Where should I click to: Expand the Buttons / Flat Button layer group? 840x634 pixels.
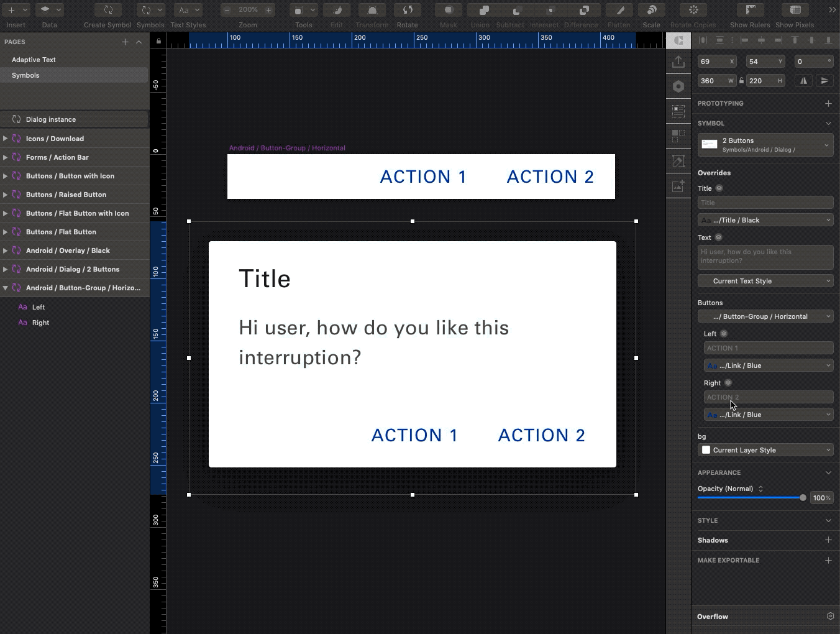pos(6,232)
